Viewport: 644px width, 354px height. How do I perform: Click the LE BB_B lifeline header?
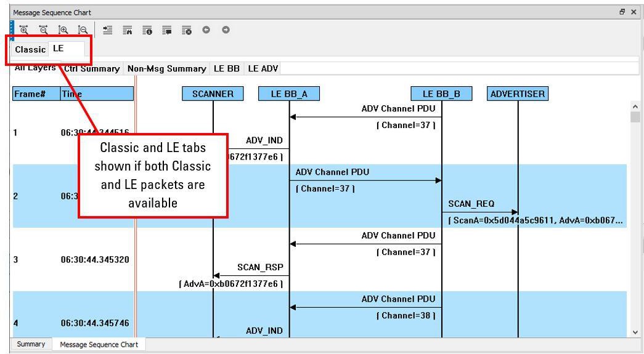tap(441, 94)
